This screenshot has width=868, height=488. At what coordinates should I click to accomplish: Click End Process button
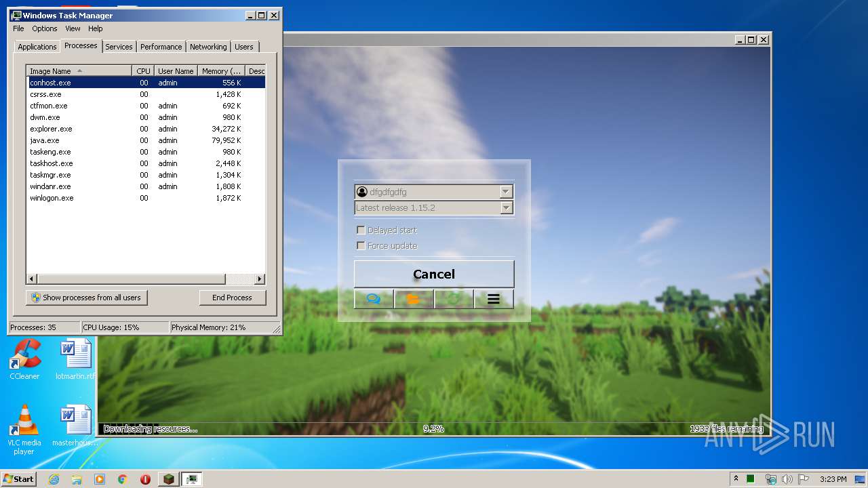pos(232,298)
